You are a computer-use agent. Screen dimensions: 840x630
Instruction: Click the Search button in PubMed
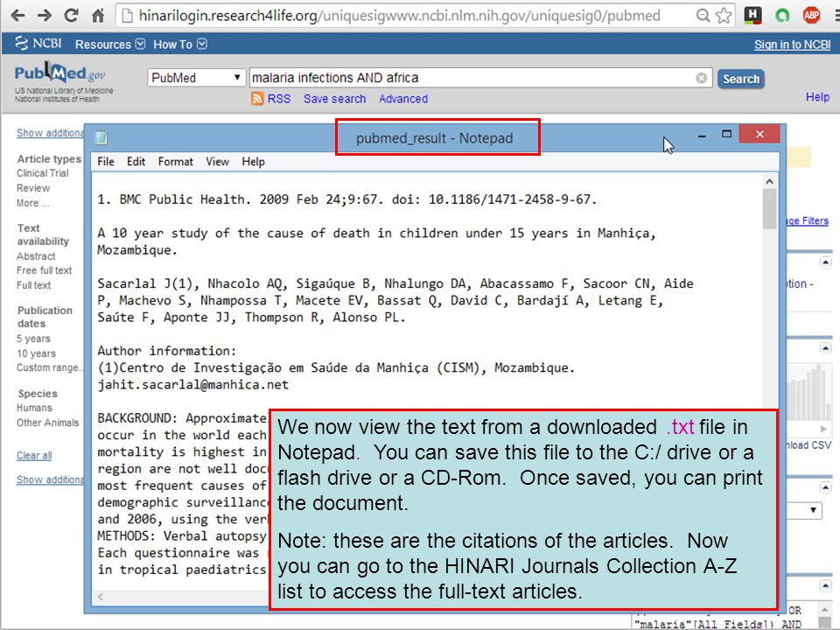tap(740, 79)
